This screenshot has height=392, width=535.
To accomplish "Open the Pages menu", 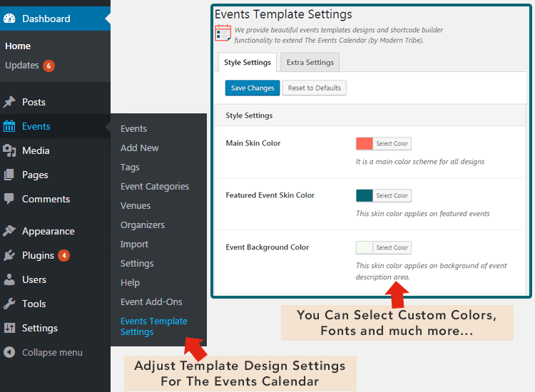I will (x=35, y=175).
